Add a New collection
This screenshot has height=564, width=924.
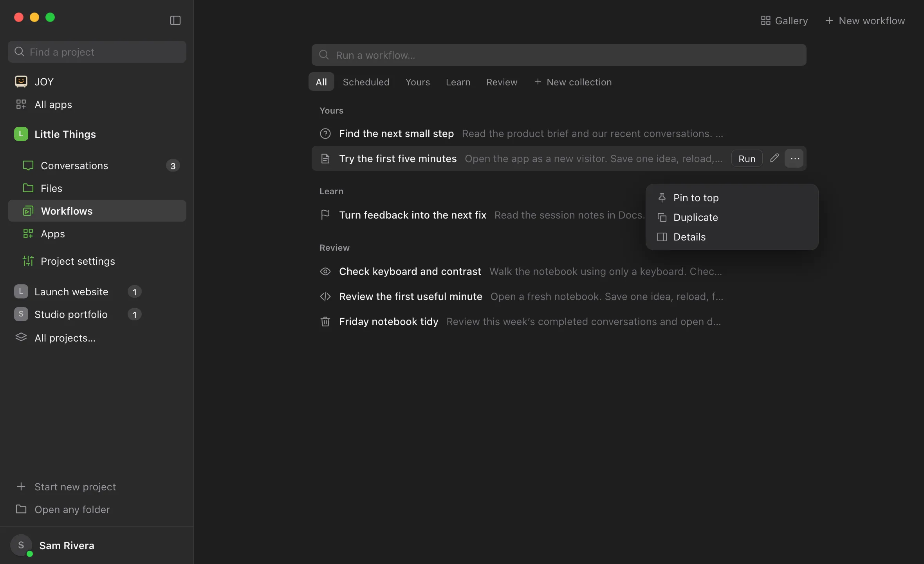(x=573, y=82)
